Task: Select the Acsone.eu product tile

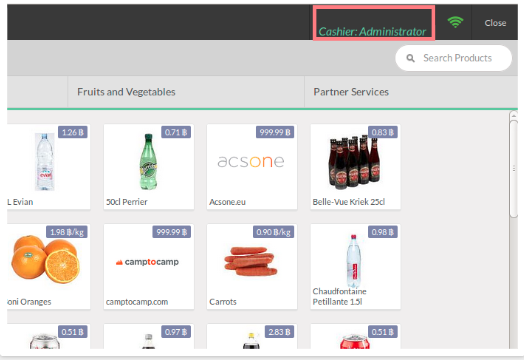Action: pos(252,167)
